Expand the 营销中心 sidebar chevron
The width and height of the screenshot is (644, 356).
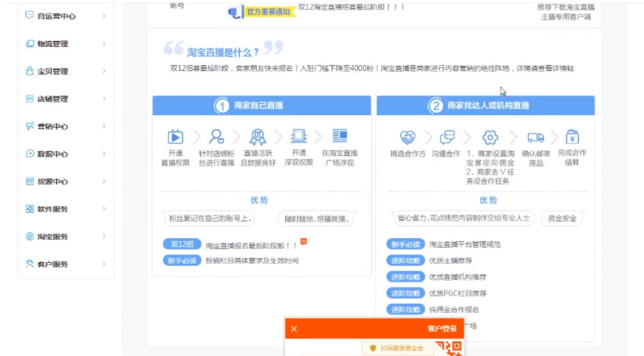(x=104, y=126)
